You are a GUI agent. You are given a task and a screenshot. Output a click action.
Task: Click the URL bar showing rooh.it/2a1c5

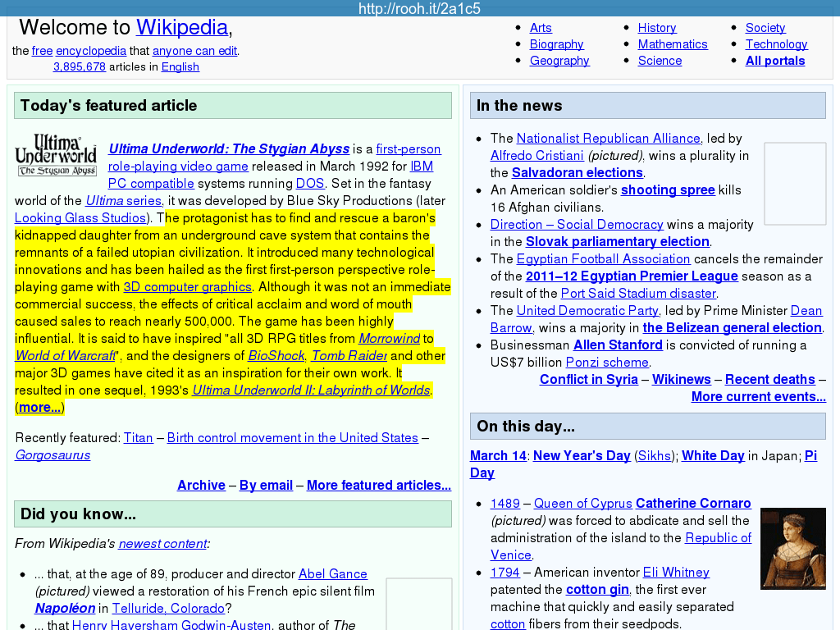(419, 9)
